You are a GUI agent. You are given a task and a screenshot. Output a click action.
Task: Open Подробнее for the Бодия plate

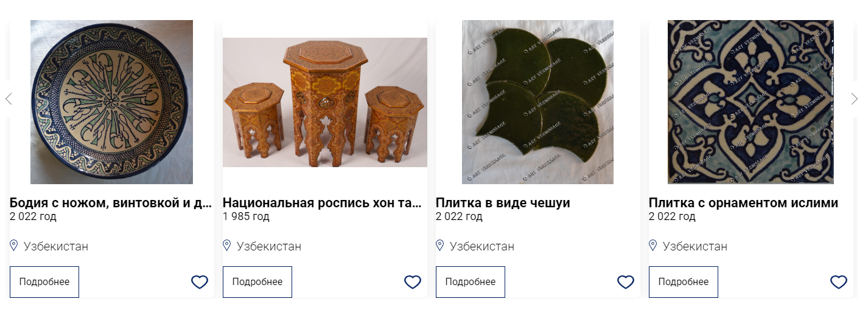44,282
